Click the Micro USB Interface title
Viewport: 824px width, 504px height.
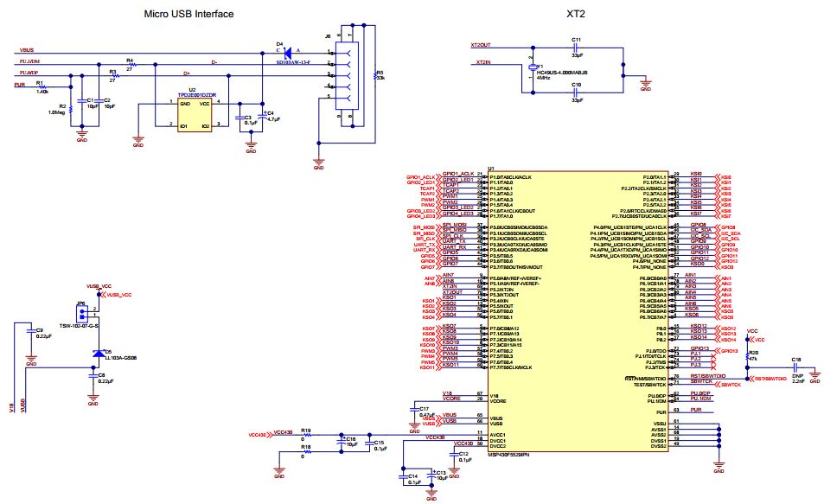pos(188,15)
